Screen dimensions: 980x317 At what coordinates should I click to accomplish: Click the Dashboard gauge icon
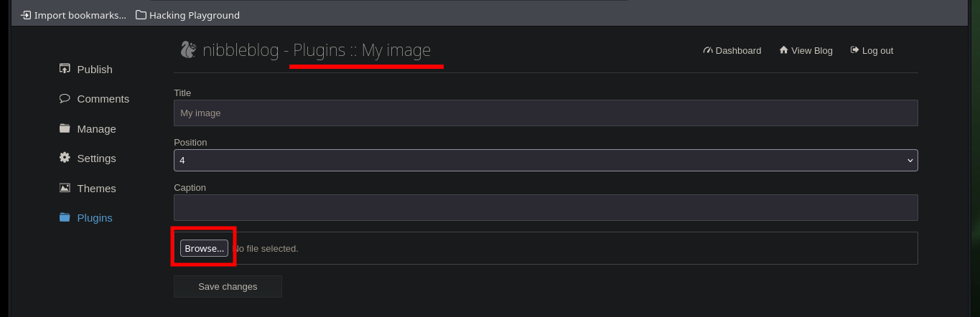tap(709, 50)
